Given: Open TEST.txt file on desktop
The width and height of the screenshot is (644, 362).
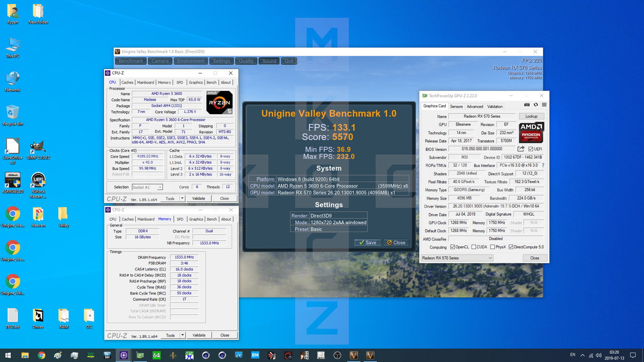Looking at the screenshot, I should tap(13, 319).
